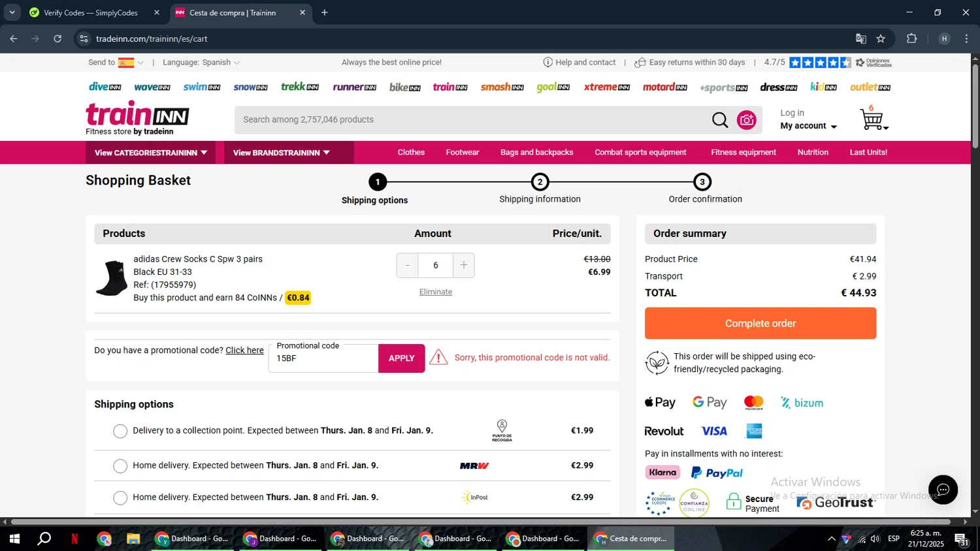The image size is (980, 551).
Task: Open the Nutrition menu
Action: [813, 152]
